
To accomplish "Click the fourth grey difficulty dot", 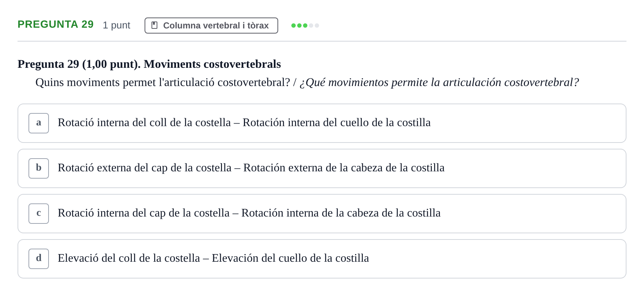I will 311,26.
